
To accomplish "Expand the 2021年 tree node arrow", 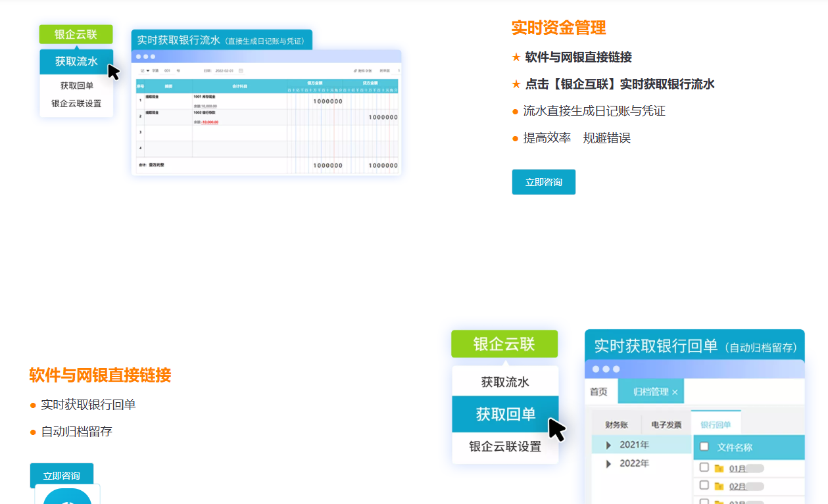I will click(608, 446).
